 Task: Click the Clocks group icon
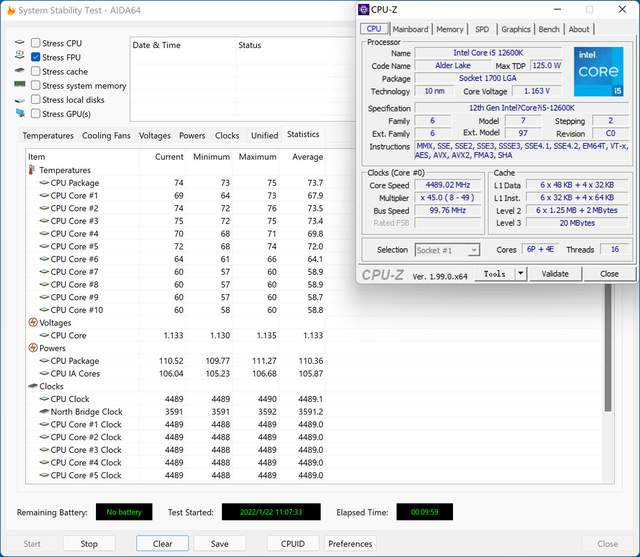[x=32, y=386]
